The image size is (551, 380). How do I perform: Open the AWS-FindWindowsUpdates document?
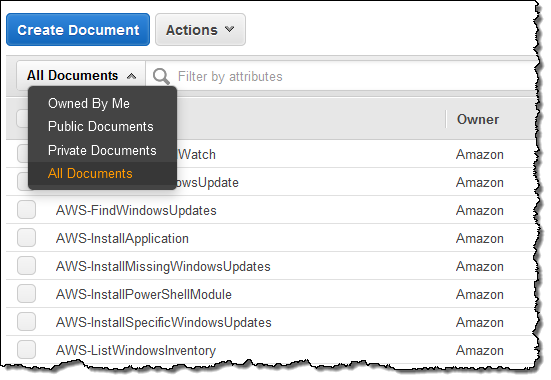[136, 211]
